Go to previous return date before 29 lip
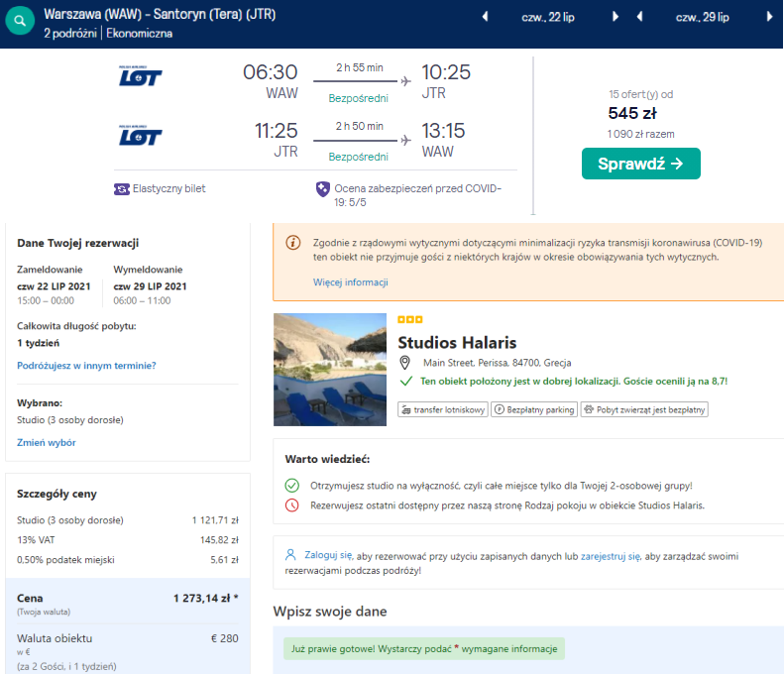This screenshot has height=675, width=784. (x=639, y=17)
